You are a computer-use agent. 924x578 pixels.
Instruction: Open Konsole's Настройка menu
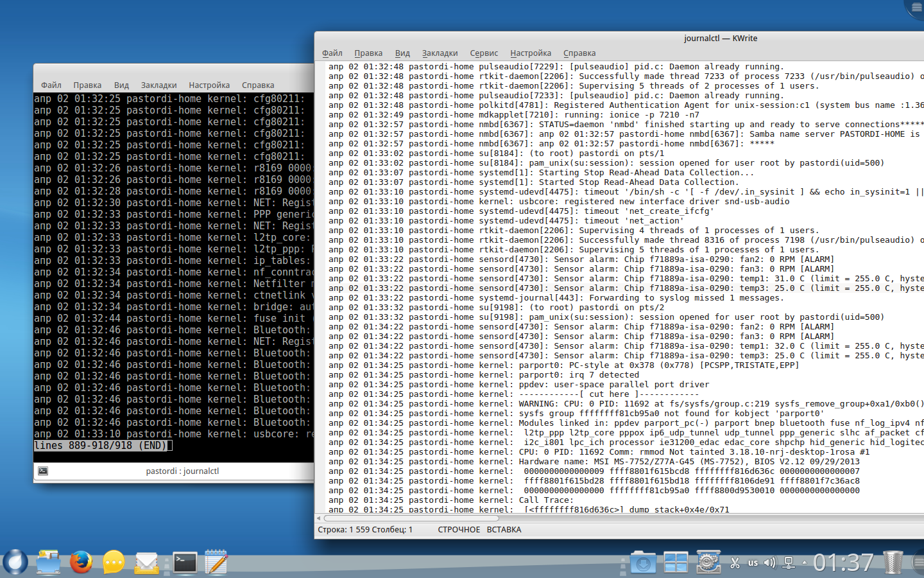tap(209, 85)
